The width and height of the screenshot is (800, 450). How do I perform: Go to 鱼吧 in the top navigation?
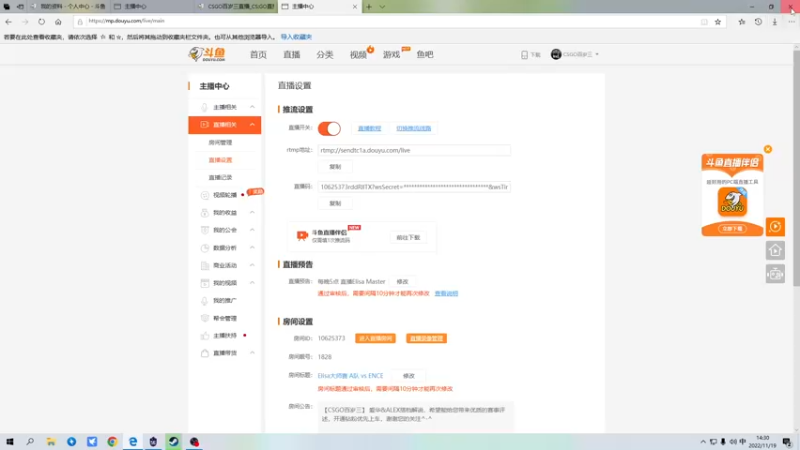click(x=424, y=55)
